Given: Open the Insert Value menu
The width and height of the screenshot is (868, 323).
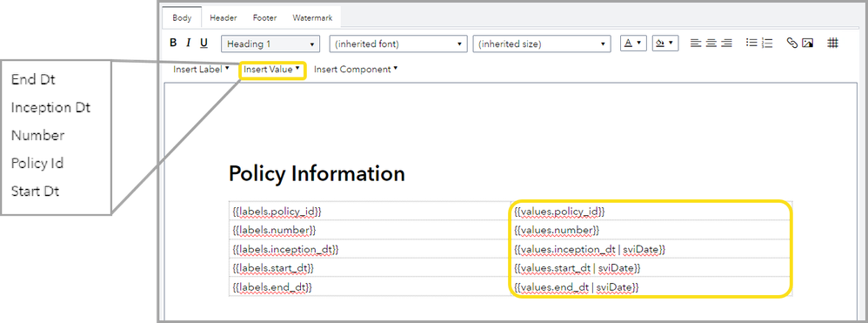Looking at the screenshot, I should point(272,70).
